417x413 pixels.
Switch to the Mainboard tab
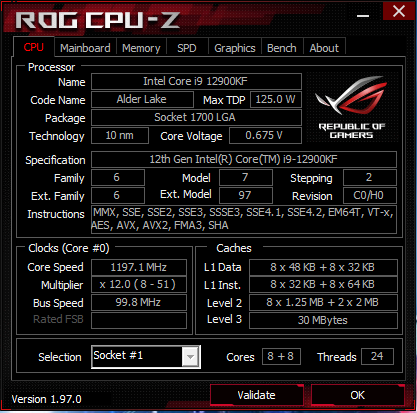[x=85, y=48]
